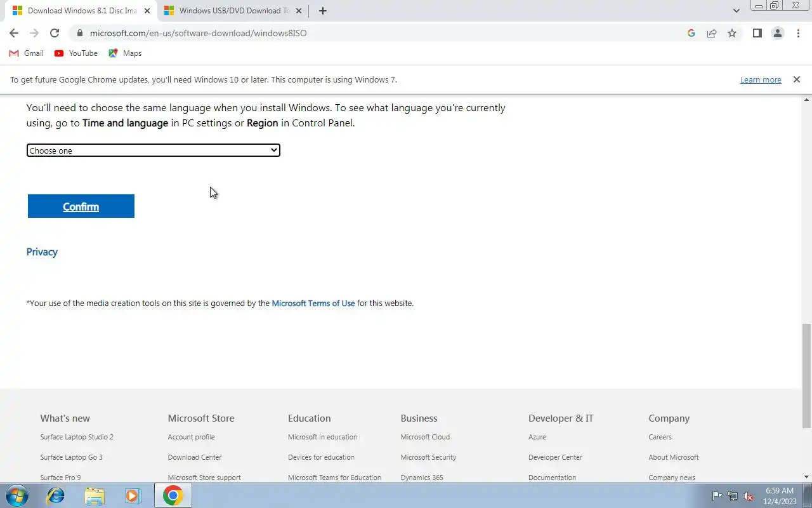Open Surface Laptop Studio 2 link

[x=77, y=437]
